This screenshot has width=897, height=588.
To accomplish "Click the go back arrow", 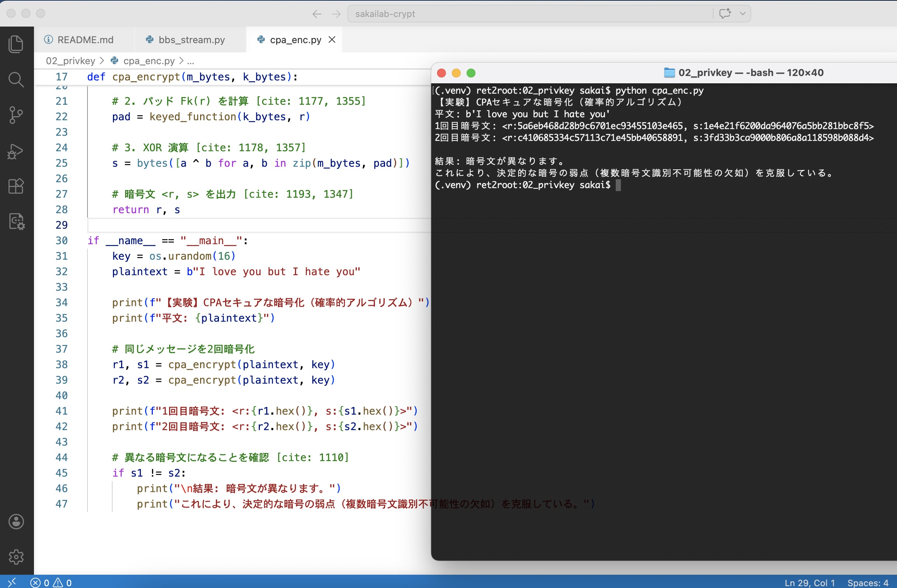I will tap(317, 14).
